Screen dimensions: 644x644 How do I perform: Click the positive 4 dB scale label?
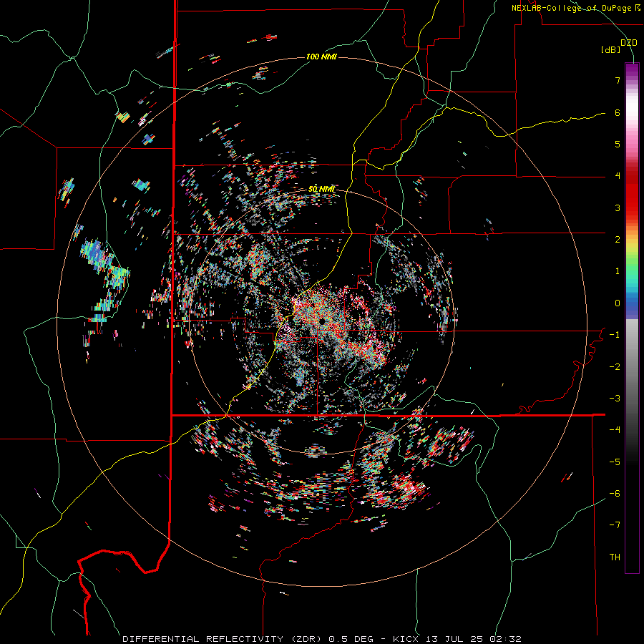618,176
